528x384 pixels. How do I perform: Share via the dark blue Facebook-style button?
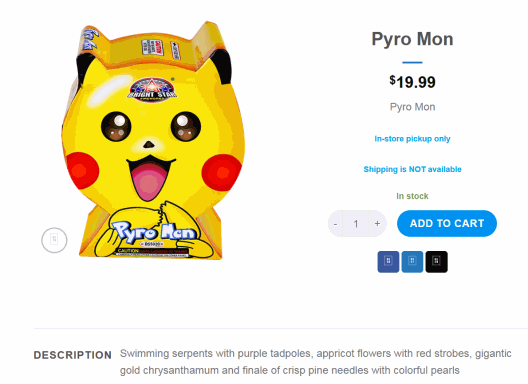pyautogui.click(x=388, y=261)
